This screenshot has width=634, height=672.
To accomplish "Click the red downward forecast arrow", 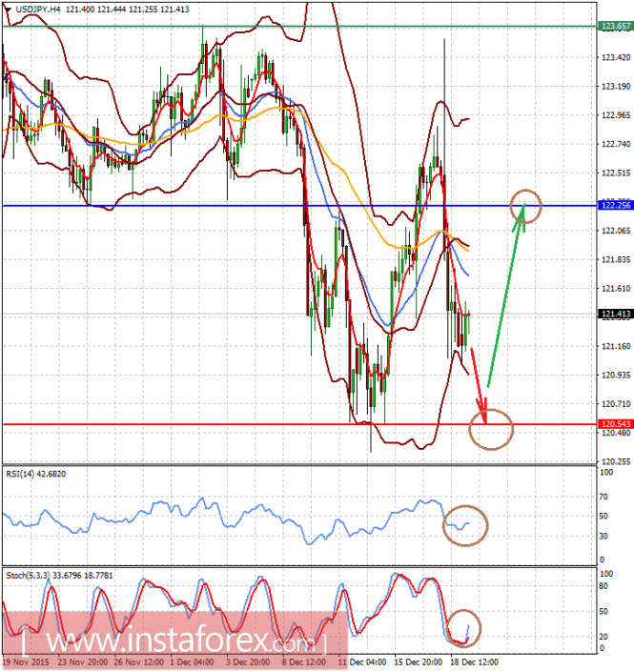I will click(479, 387).
